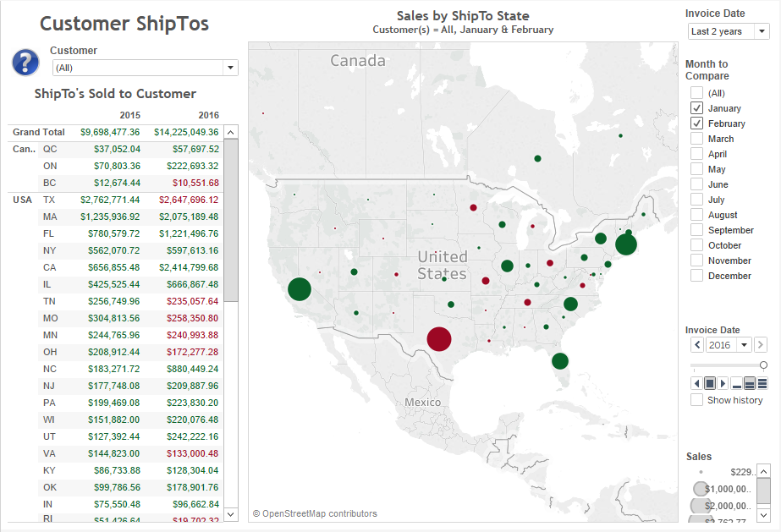The height and width of the screenshot is (532, 781).
Task: Check the September checkbox
Action: tap(697, 230)
